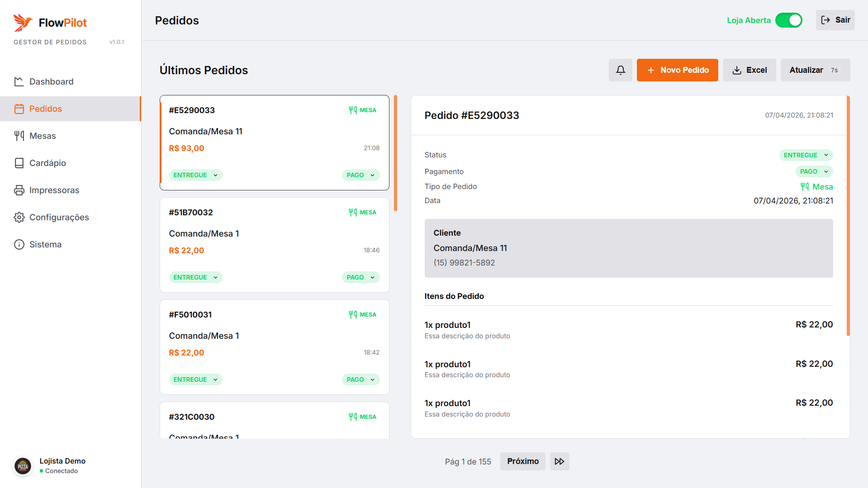Open ENTREGUE status dropdown in order details
868x488 pixels.
[806, 155]
